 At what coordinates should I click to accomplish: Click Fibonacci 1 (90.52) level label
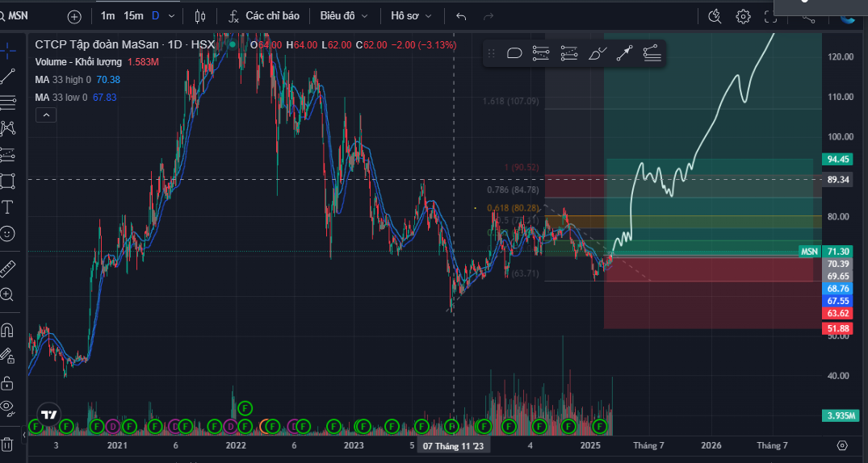(521, 168)
